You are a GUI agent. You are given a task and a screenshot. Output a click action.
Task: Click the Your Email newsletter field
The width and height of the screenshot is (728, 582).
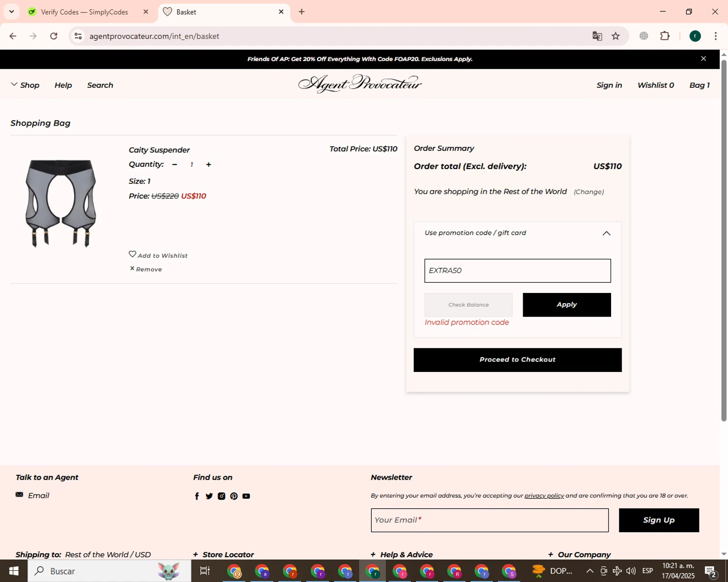[x=490, y=520]
